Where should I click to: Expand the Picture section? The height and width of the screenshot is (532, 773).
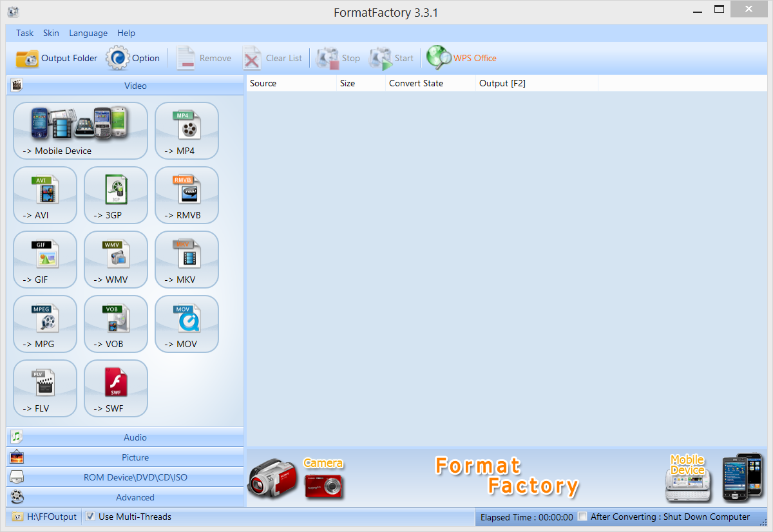pos(125,457)
